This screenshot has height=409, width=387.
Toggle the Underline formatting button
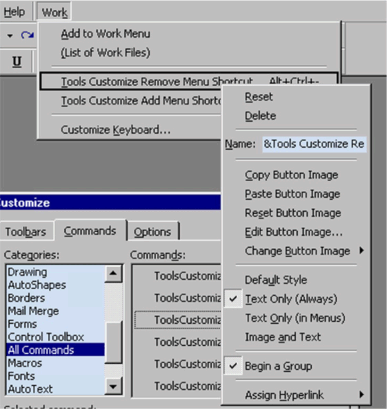coord(17,62)
